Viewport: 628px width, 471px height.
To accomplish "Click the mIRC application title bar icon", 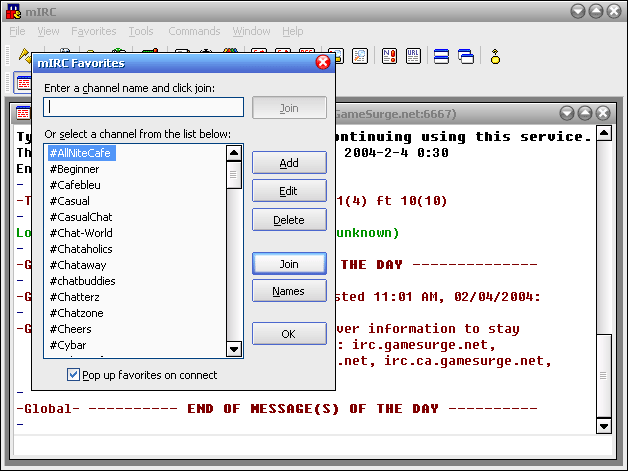I will pos(14,12).
